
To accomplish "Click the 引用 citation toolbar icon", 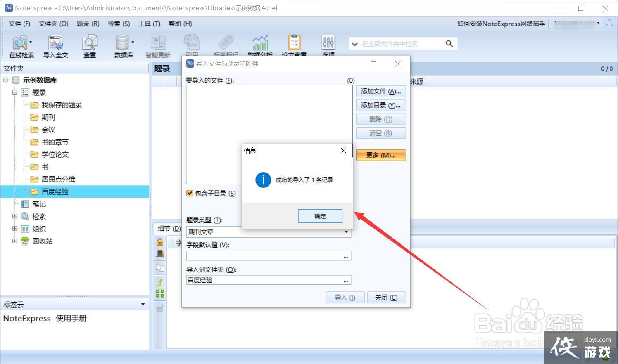I will (192, 45).
